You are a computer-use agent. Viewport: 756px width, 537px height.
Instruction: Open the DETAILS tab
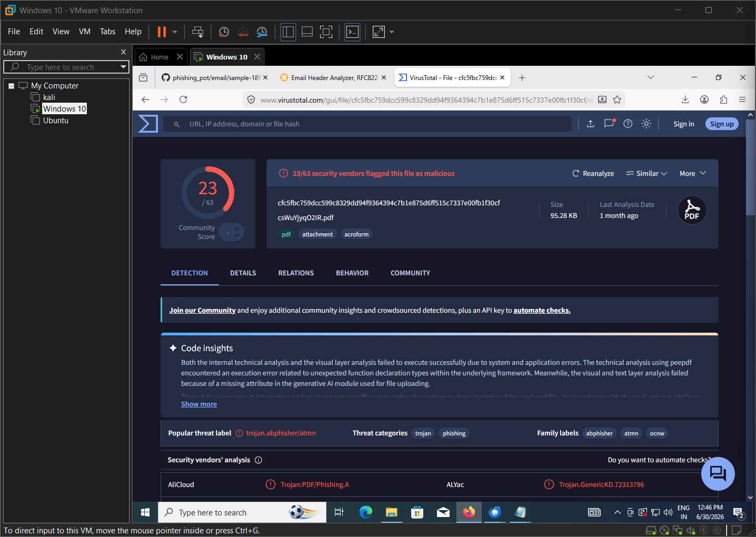(x=243, y=273)
